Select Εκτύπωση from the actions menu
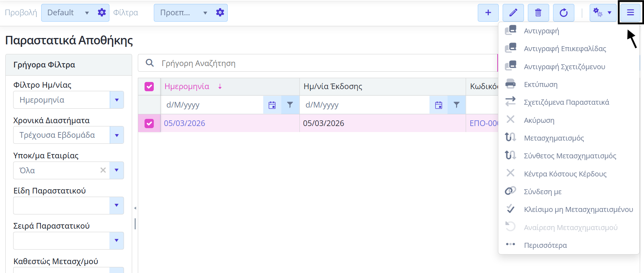This screenshot has height=273, width=644. [x=541, y=84]
